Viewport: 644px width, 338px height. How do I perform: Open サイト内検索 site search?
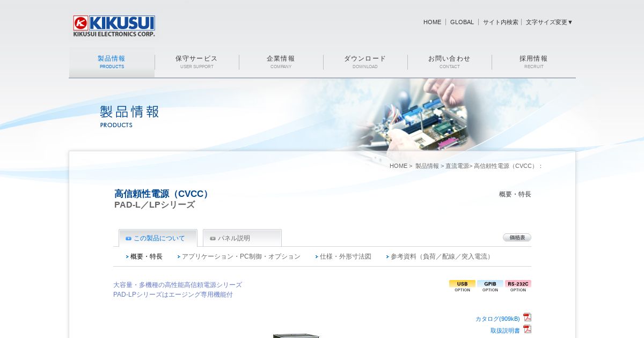(500, 22)
